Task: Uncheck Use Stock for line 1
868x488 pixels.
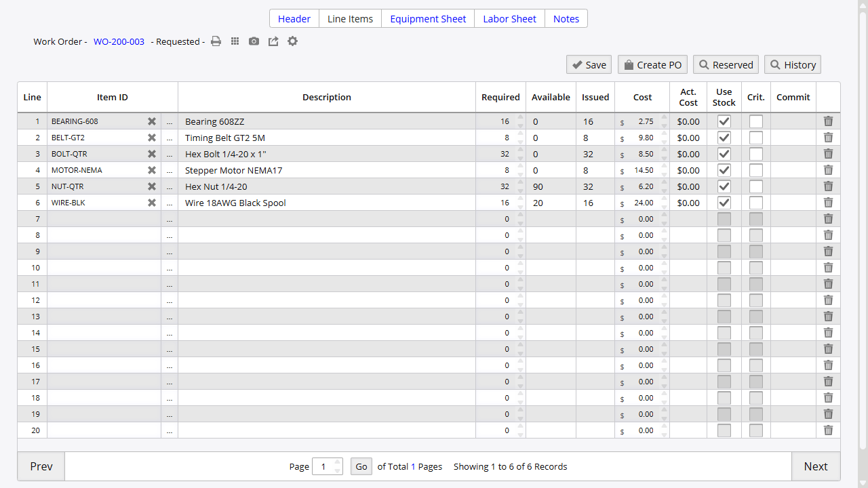Action: coord(724,121)
